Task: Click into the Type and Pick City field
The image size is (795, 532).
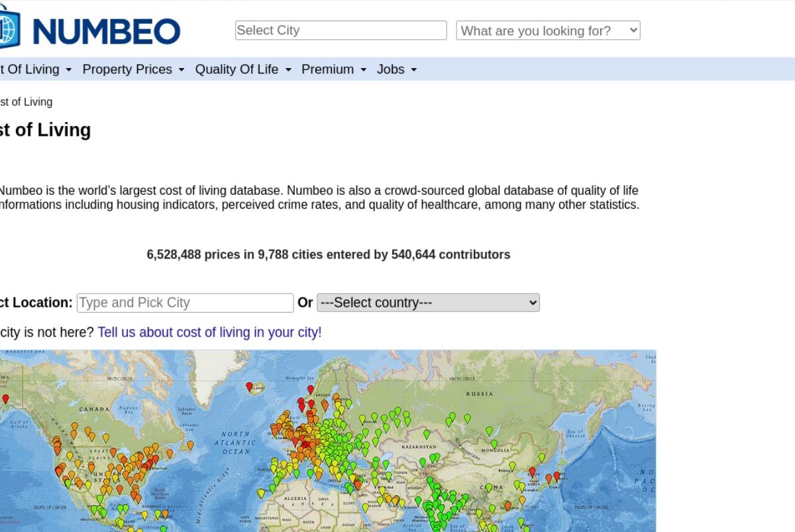Action: [185, 303]
